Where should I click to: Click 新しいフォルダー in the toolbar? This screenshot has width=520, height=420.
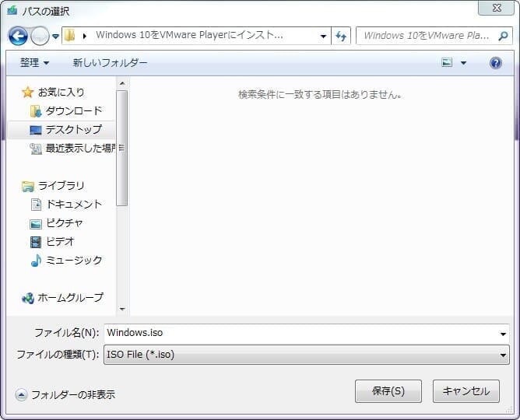pos(110,62)
